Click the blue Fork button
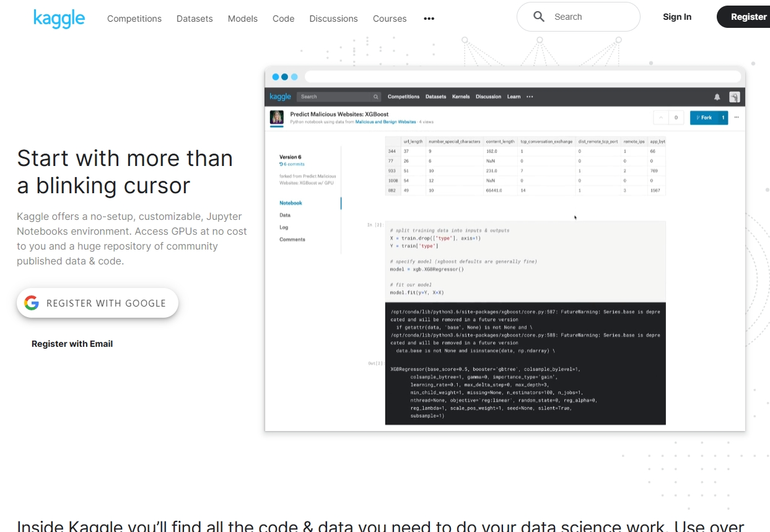 703,117
